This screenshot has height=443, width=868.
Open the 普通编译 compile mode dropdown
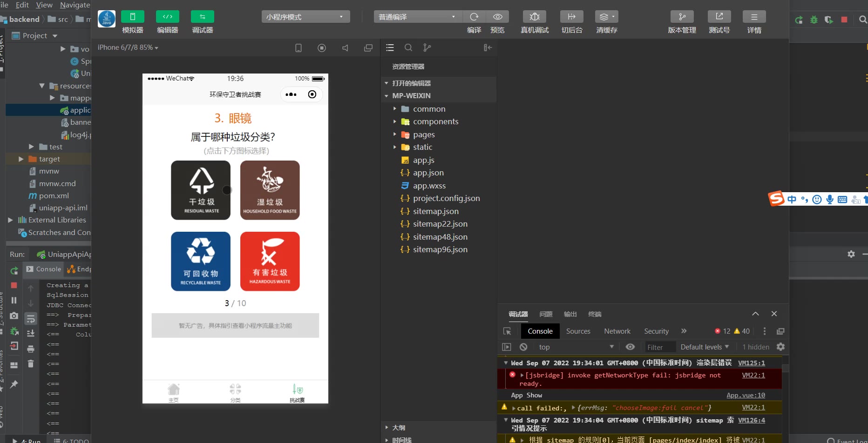tap(418, 17)
